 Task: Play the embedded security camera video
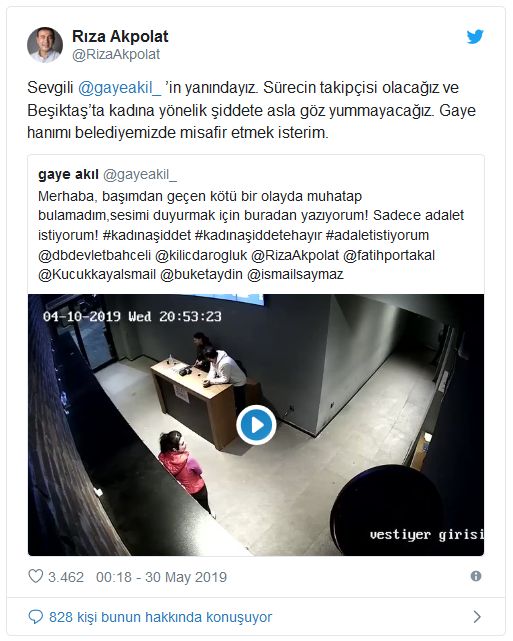click(256, 425)
